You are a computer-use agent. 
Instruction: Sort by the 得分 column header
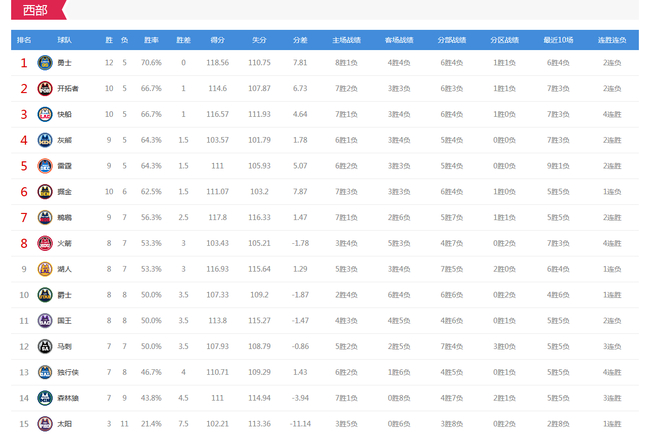218,40
